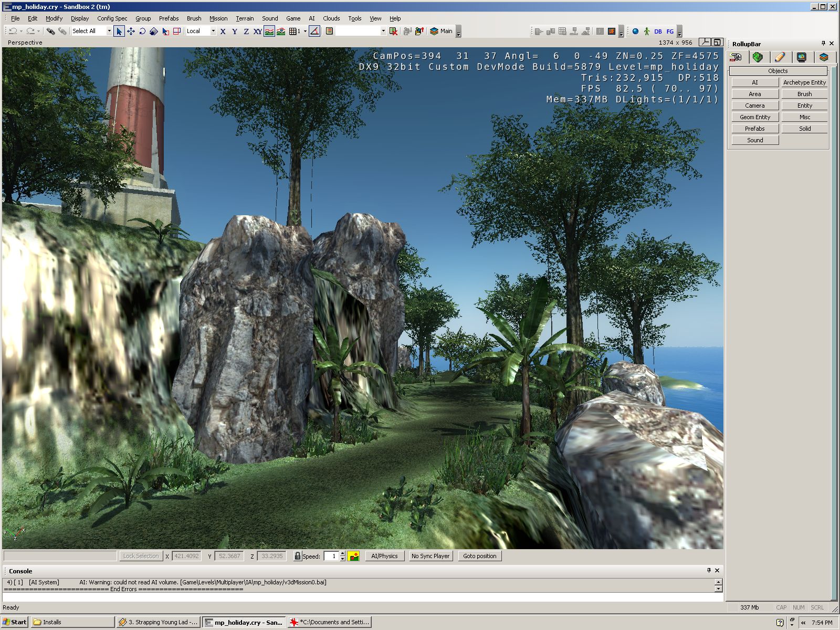This screenshot has width=840, height=630.
Task: Increase speed with the spinner up arrow
Action: [x=342, y=553]
